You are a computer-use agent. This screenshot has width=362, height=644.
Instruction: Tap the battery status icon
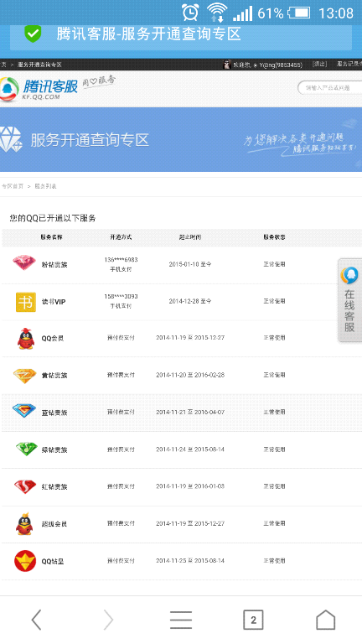[298, 13]
